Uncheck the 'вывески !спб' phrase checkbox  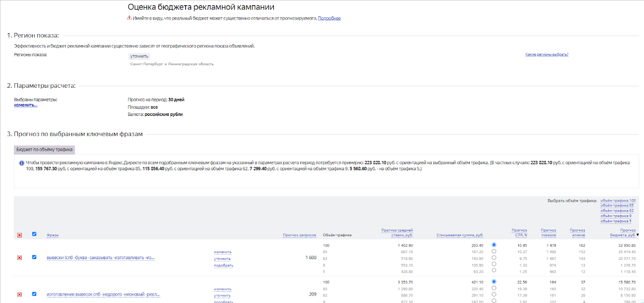pyautogui.click(x=34, y=257)
